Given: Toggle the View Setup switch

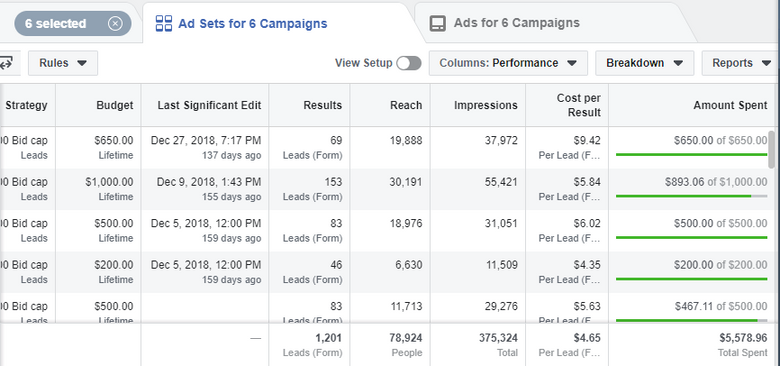Looking at the screenshot, I should (x=409, y=63).
